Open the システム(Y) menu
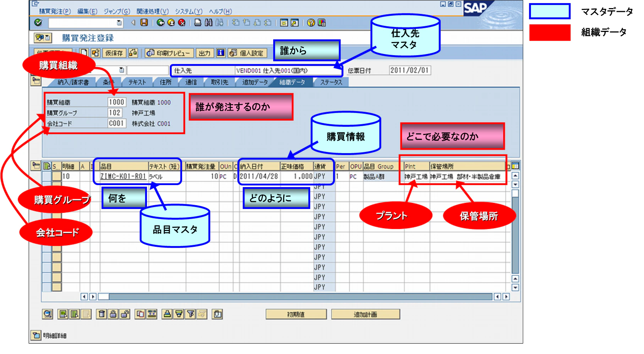This screenshot has height=354, width=644. (x=189, y=11)
